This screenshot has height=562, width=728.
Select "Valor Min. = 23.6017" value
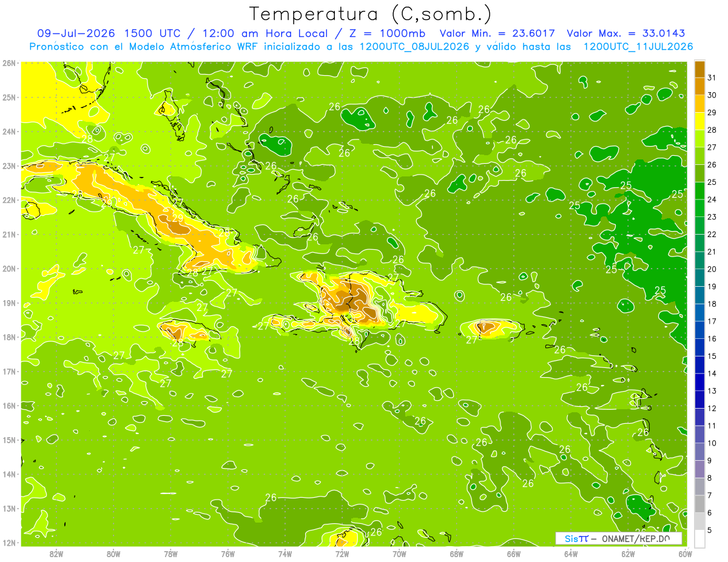click(498, 33)
